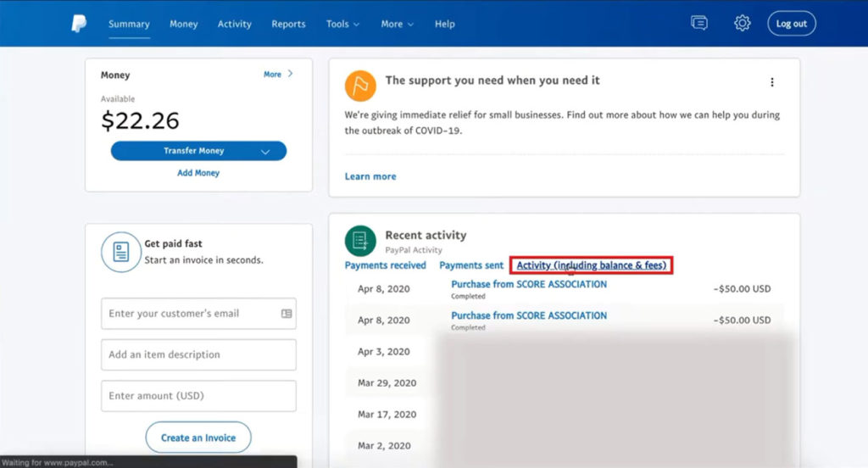
Task: Click the Get paid fast heading
Action: point(173,243)
